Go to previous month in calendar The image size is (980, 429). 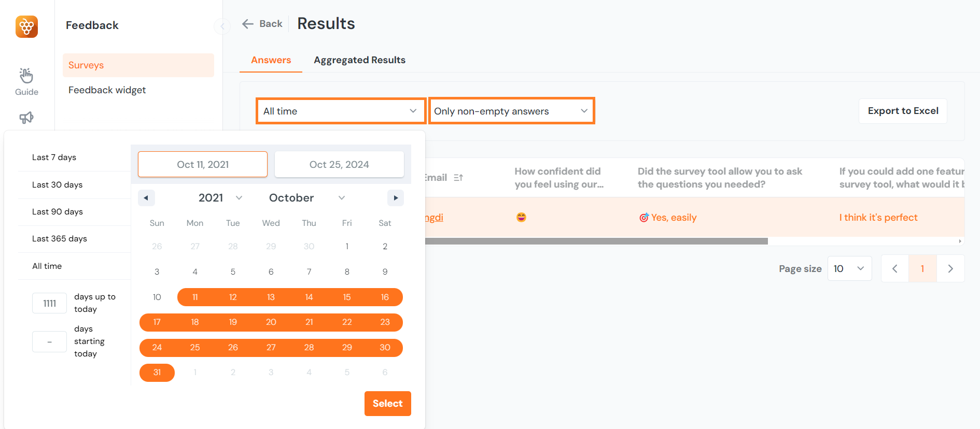[146, 198]
